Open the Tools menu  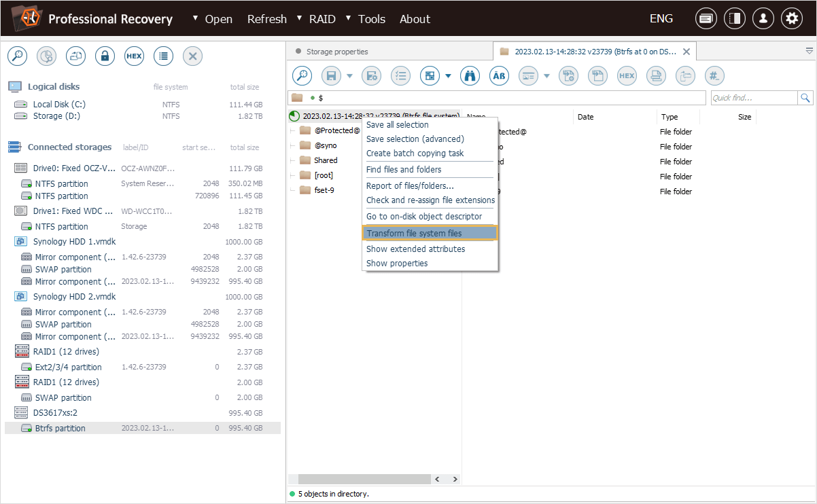tap(371, 19)
